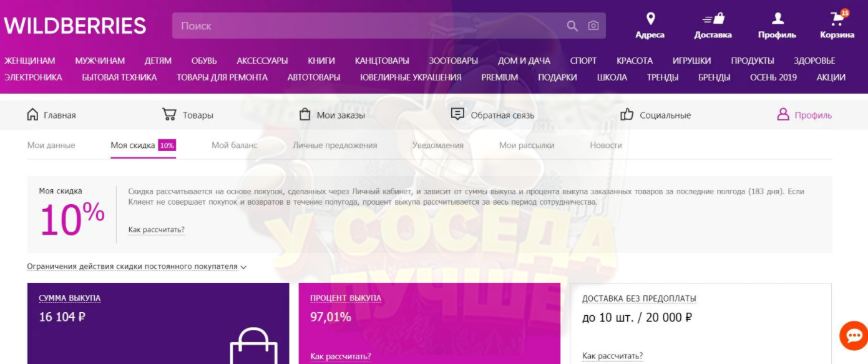
Task: Open the ПРОДУКТЫ category
Action: click(x=753, y=61)
